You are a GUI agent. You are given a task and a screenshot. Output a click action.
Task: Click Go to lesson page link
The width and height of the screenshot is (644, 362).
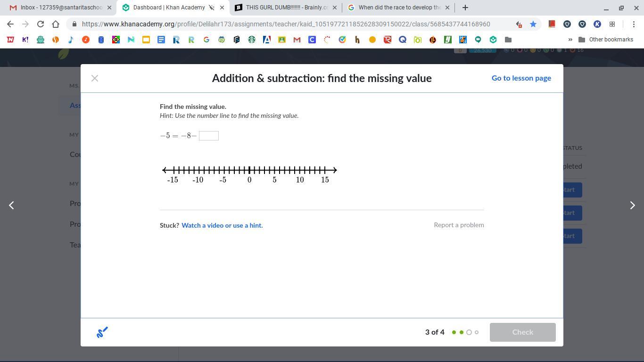tap(521, 78)
